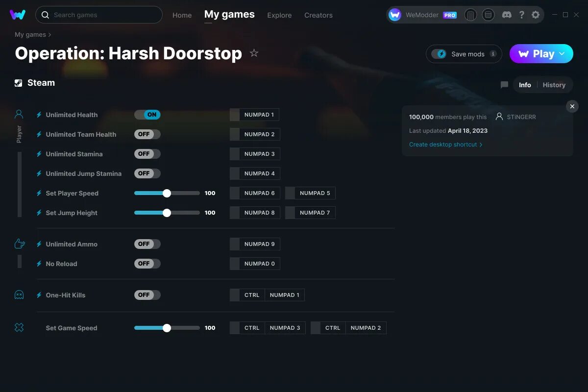Open the Discord icon in header

click(507, 15)
